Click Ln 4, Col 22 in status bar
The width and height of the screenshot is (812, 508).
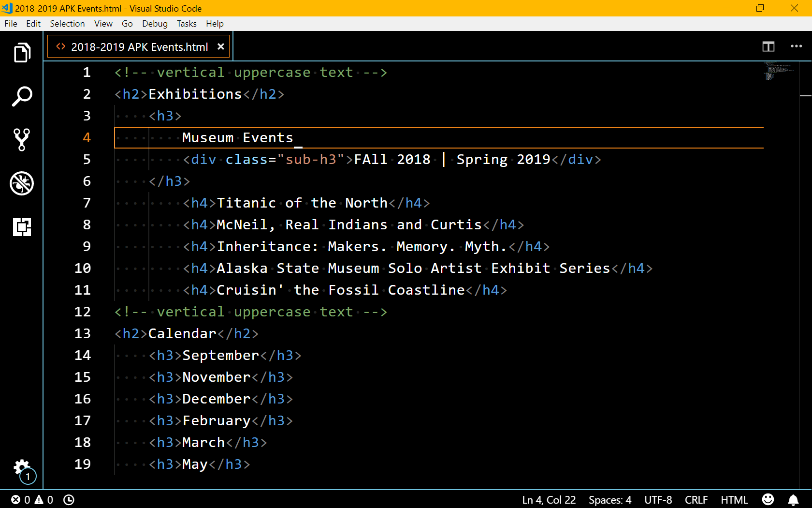[549, 500]
